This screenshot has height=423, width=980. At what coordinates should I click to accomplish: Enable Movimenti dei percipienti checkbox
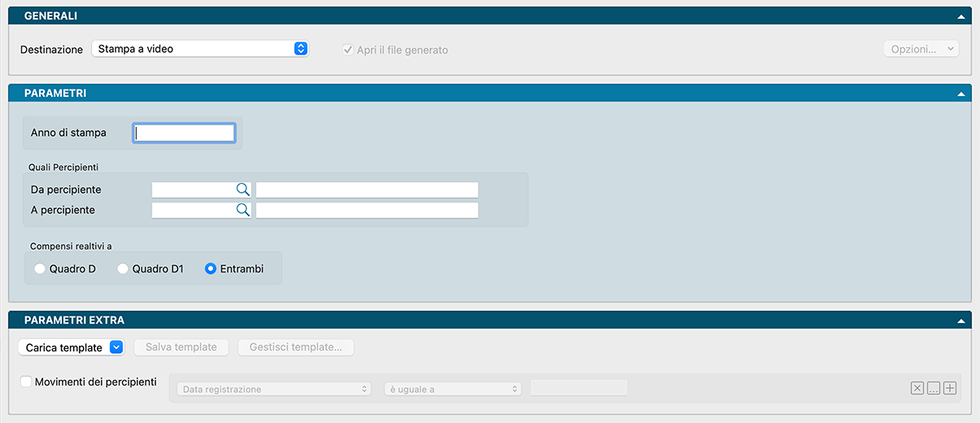point(26,382)
